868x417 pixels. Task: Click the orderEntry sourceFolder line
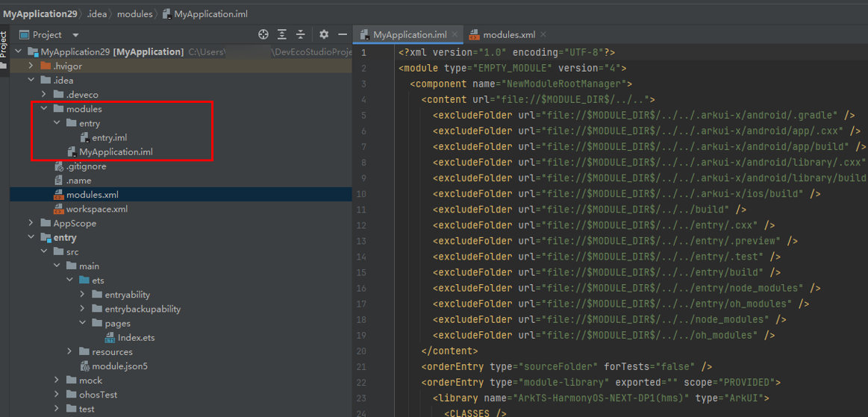click(x=566, y=366)
